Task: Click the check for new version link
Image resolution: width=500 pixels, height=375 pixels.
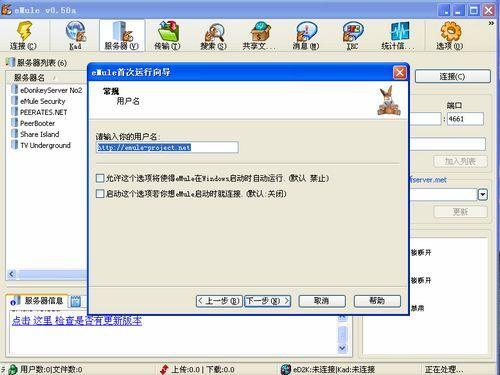Action: click(x=77, y=321)
